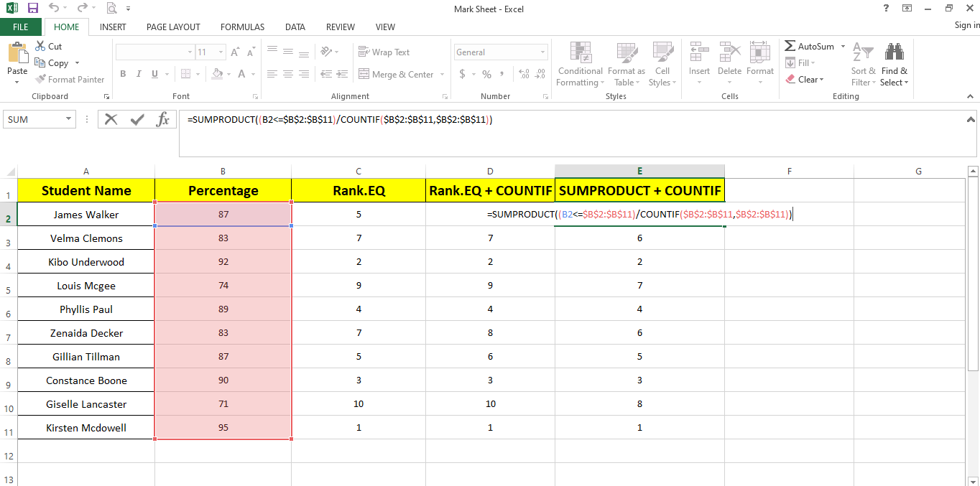Open the FILE menu
This screenshot has height=486, width=980.
[21, 26]
